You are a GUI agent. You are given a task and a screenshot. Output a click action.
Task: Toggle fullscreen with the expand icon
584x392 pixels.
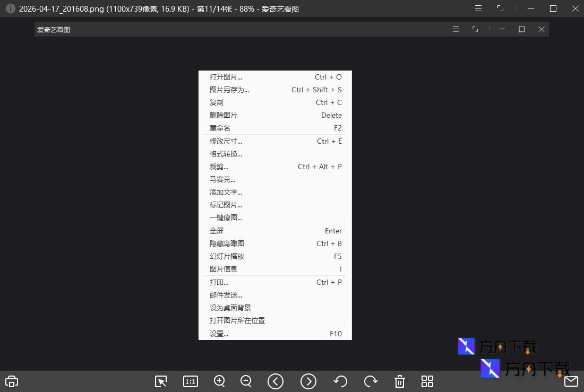click(x=500, y=8)
